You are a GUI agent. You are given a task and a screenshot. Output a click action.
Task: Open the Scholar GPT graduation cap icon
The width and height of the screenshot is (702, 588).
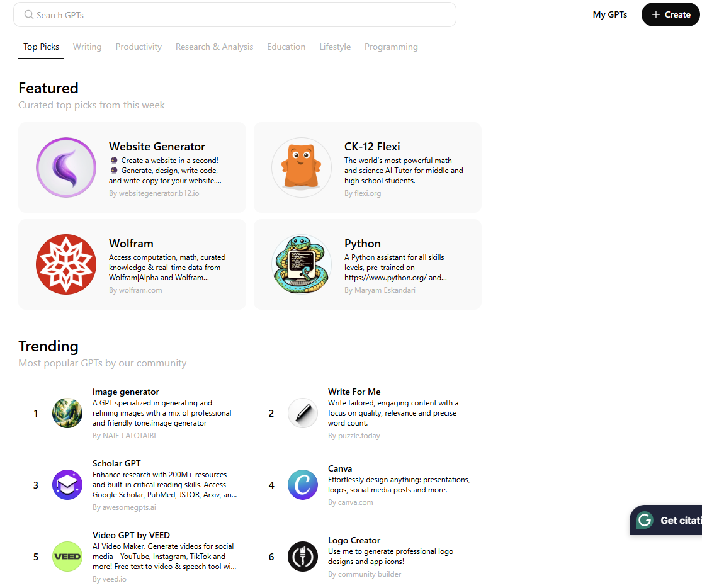click(x=67, y=485)
